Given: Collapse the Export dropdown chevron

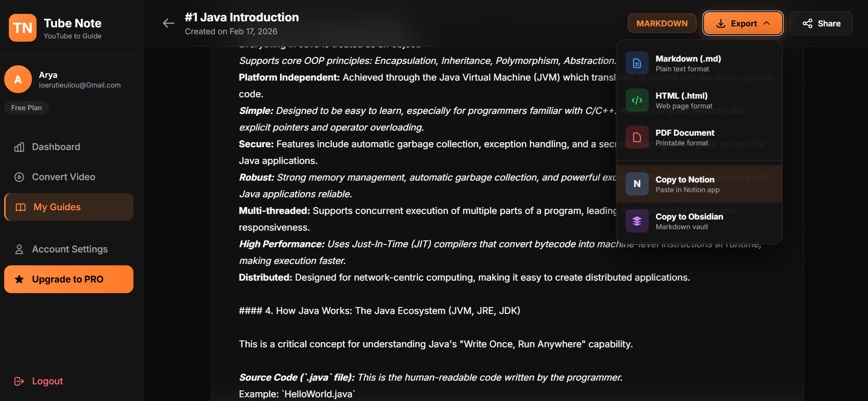Looking at the screenshot, I should tap(767, 23).
